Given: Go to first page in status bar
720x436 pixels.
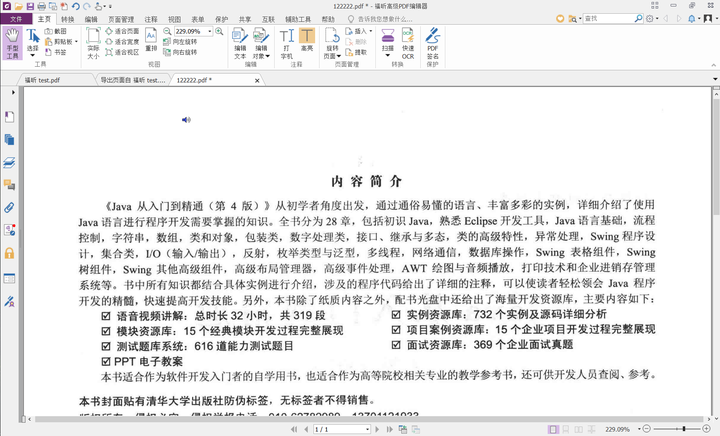Looking at the screenshot, I should coord(294,430).
